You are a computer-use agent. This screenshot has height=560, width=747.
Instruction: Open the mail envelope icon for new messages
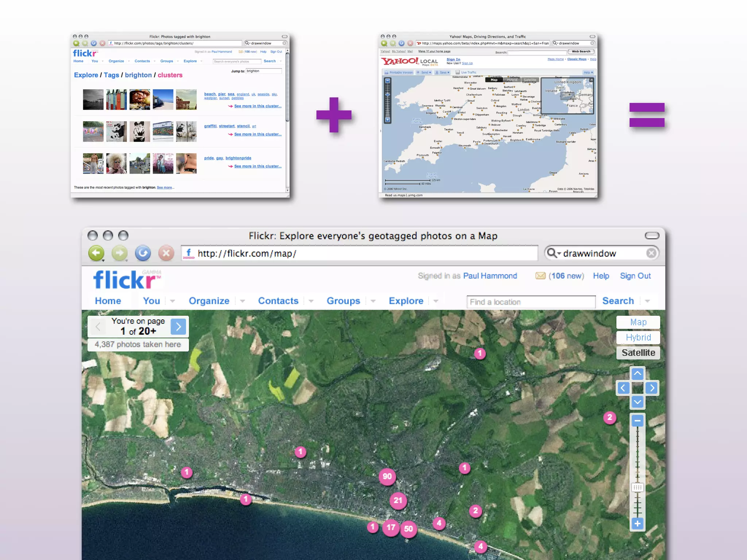pos(540,276)
